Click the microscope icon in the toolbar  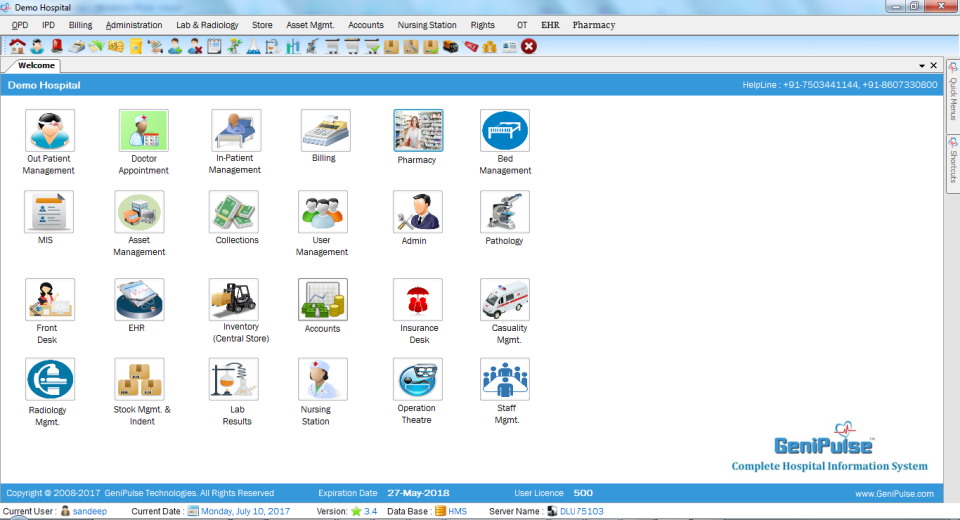click(312, 46)
